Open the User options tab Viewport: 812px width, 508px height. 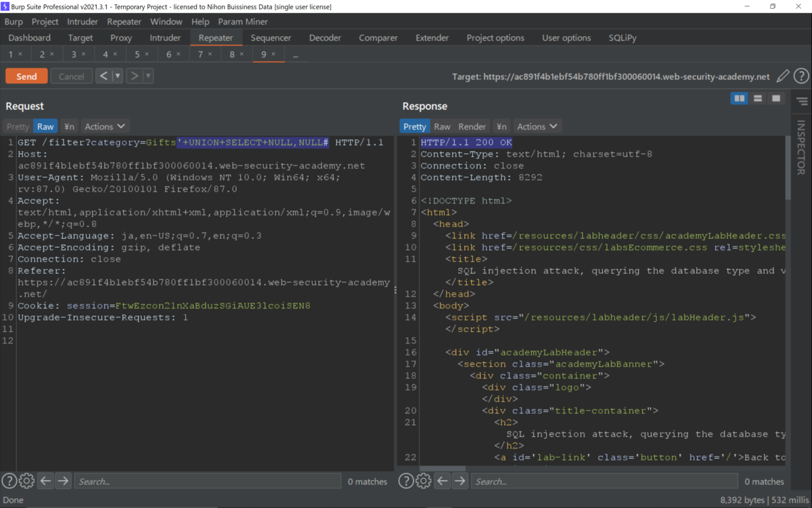(566, 38)
